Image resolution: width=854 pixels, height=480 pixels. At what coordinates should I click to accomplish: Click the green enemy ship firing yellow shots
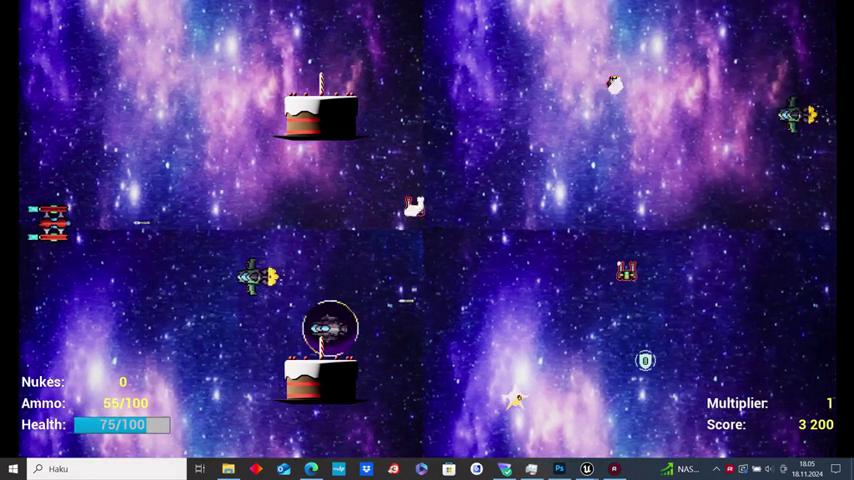pos(257,277)
